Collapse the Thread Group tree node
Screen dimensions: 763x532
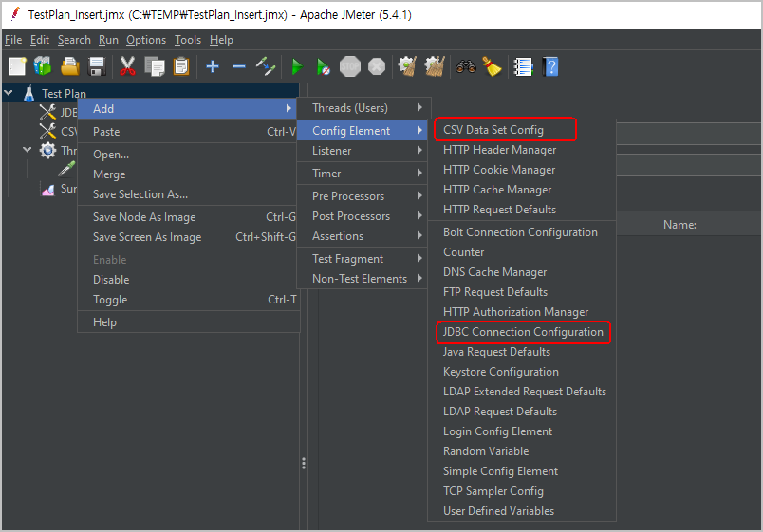click(x=28, y=149)
